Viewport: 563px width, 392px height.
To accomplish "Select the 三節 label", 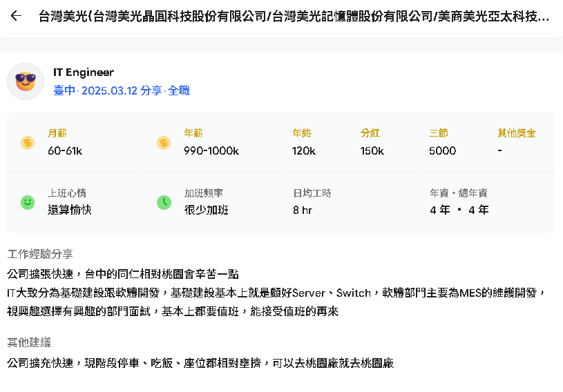I will pos(439,133).
